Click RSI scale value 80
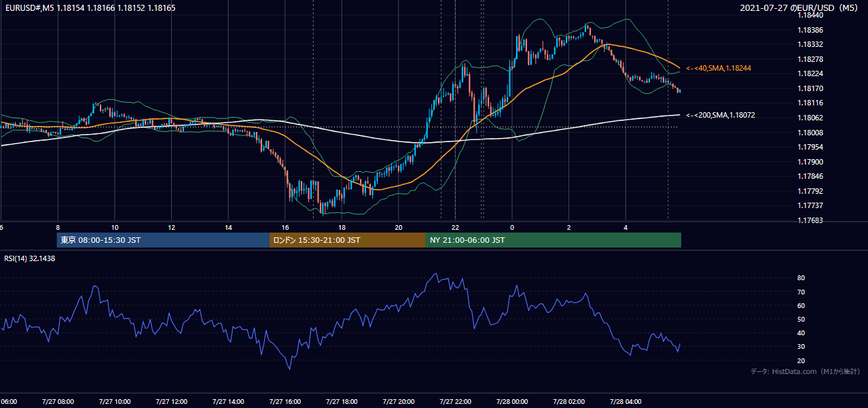This screenshot has width=868, height=408. point(801,278)
